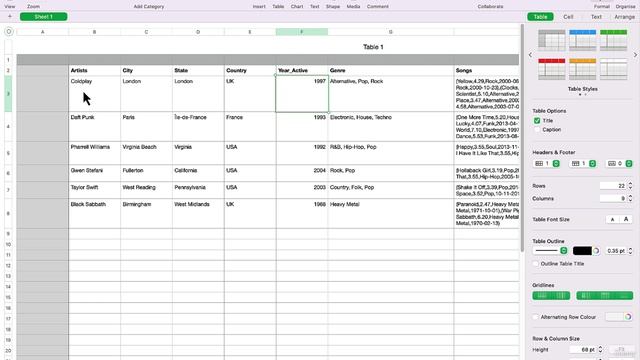Image resolution: width=640 pixels, height=360 pixels.
Task: Select the Coldplay cell
Action: 94,94
